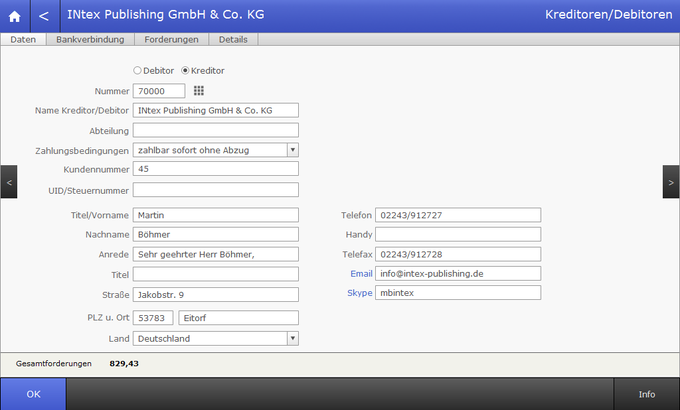The height and width of the screenshot is (410, 680).
Task: Click the Nummer field with 70000
Action: pos(159,91)
